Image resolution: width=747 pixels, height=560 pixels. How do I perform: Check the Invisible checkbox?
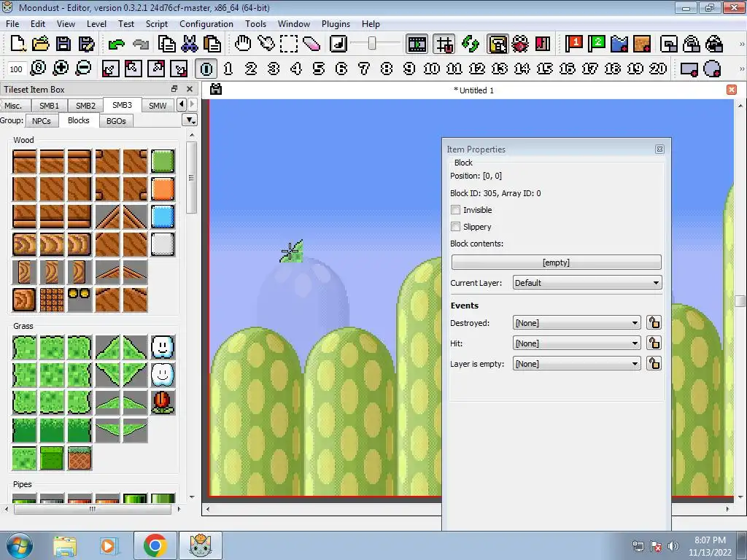455,210
